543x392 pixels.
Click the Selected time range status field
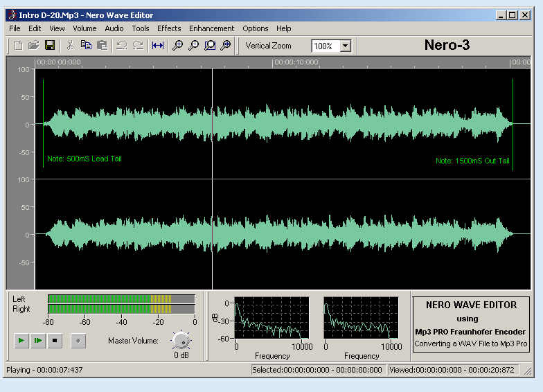[x=317, y=370]
